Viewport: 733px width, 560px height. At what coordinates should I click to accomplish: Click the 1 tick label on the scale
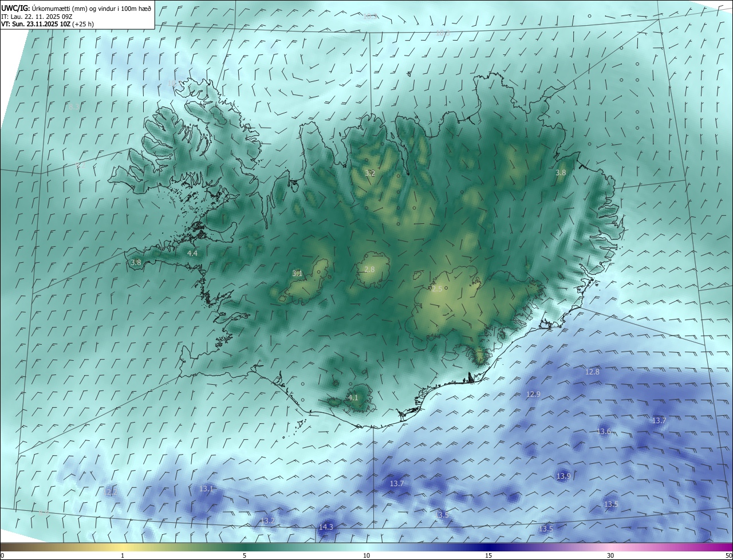[x=123, y=555]
